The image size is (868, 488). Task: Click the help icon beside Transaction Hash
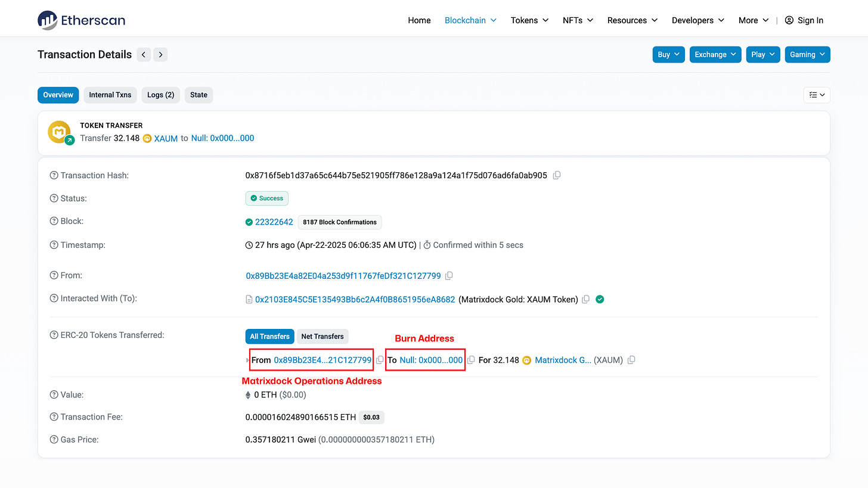click(x=54, y=175)
